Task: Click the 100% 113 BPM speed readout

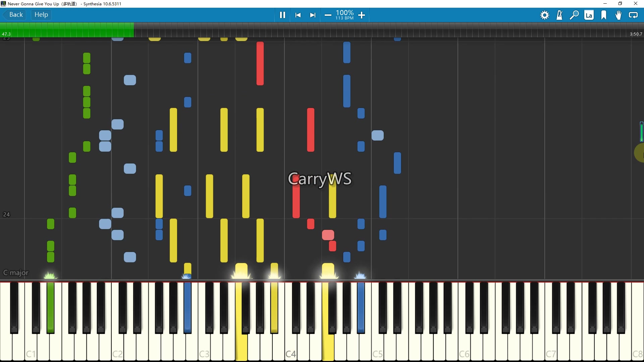Action: [345, 15]
